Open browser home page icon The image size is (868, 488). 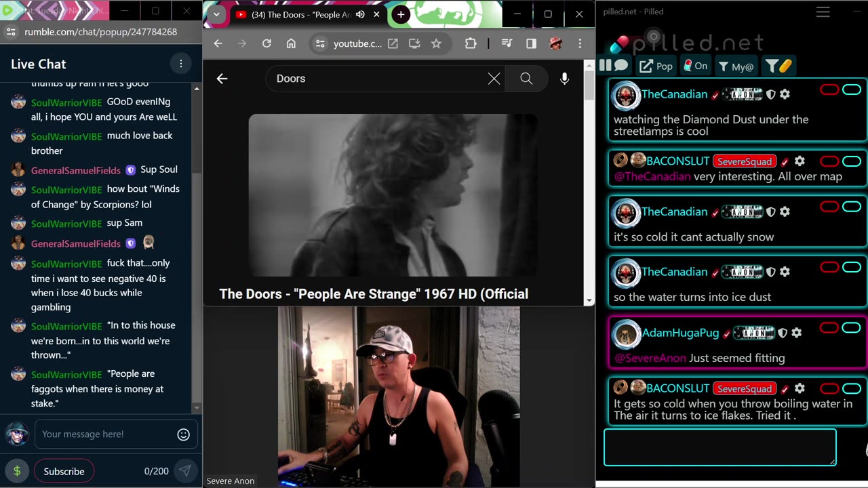(291, 43)
